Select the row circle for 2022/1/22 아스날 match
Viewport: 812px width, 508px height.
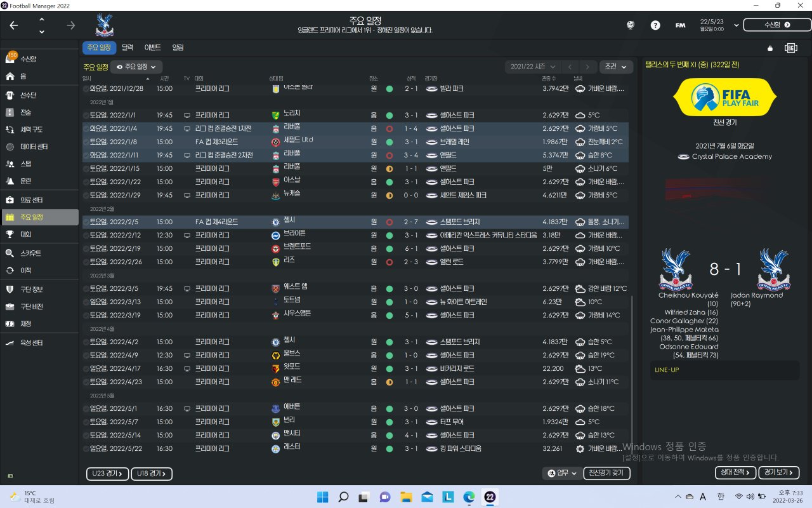86,182
